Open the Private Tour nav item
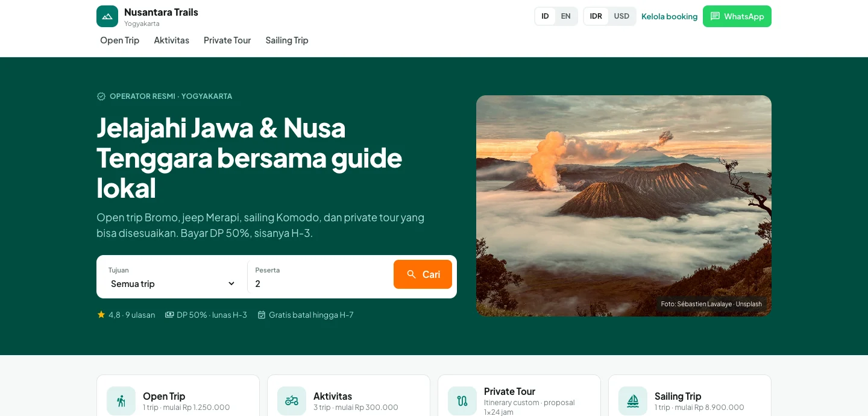The image size is (868, 416). coord(227,40)
